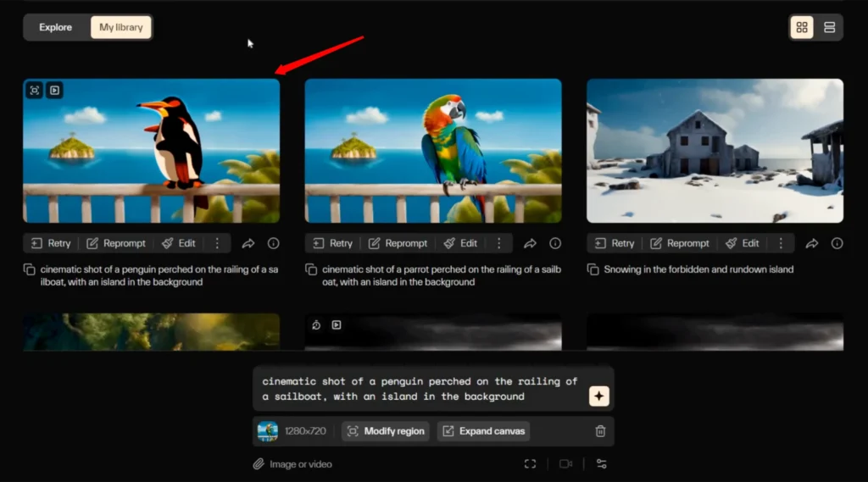Edit the parrot image
This screenshot has height=482, width=868.
click(x=460, y=243)
